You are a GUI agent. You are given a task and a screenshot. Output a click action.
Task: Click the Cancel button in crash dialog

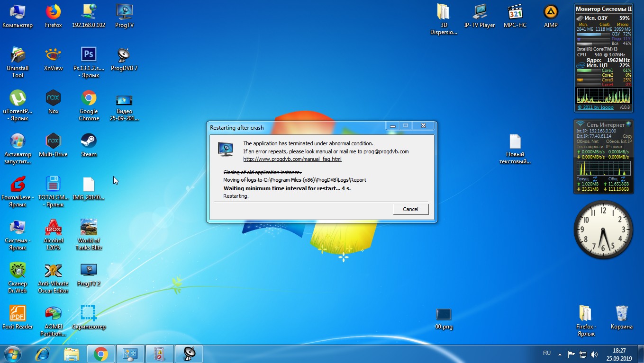coord(410,209)
